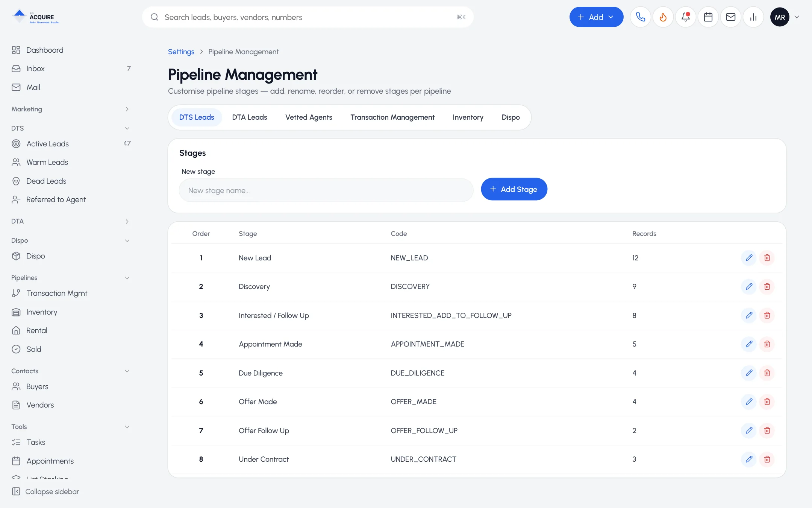Image resolution: width=812 pixels, height=508 pixels.
Task: Delete the Under Contract stage
Action: click(767, 459)
